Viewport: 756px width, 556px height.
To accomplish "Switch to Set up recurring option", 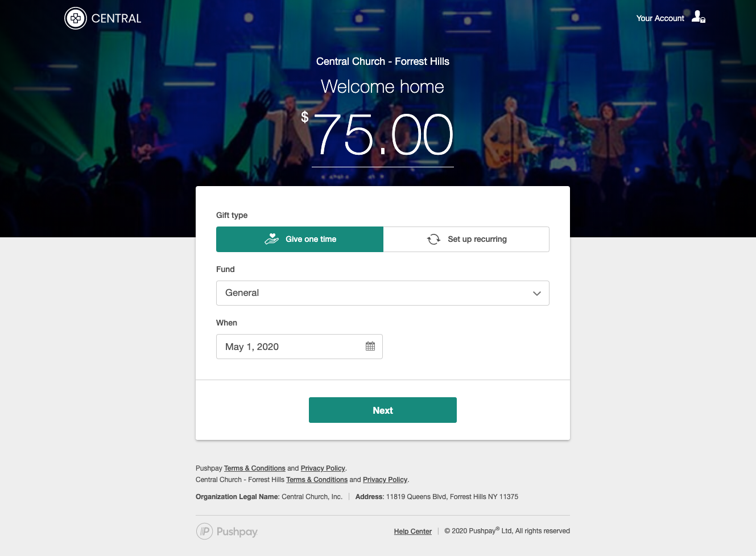I will [466, 240].
